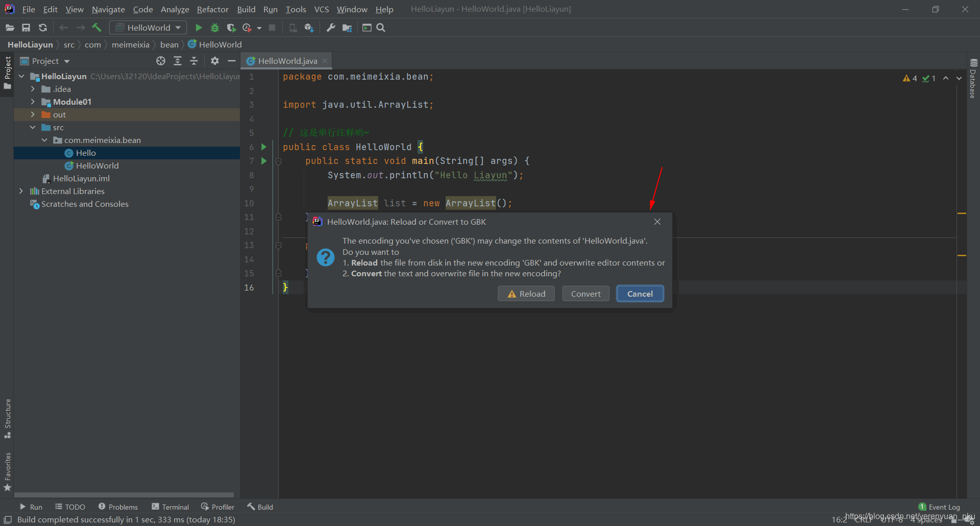Click the Search Everywhere magnifier icon

tap(381, 28)
